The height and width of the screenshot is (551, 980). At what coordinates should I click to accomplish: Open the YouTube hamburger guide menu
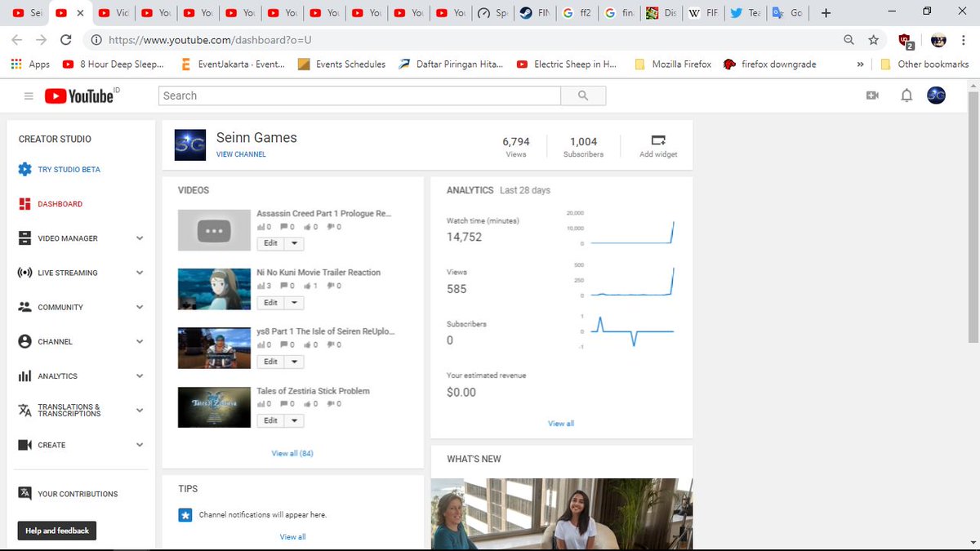click(29, 96)
